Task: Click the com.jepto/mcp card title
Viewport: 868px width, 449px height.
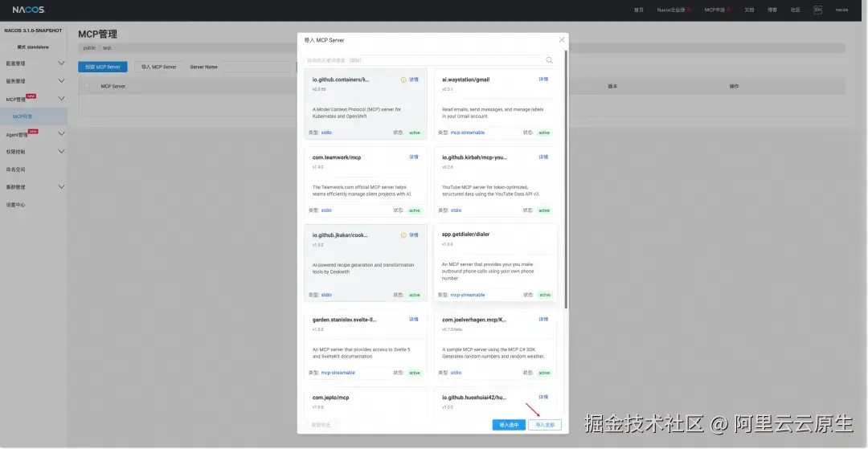Action: click(330, 398)
